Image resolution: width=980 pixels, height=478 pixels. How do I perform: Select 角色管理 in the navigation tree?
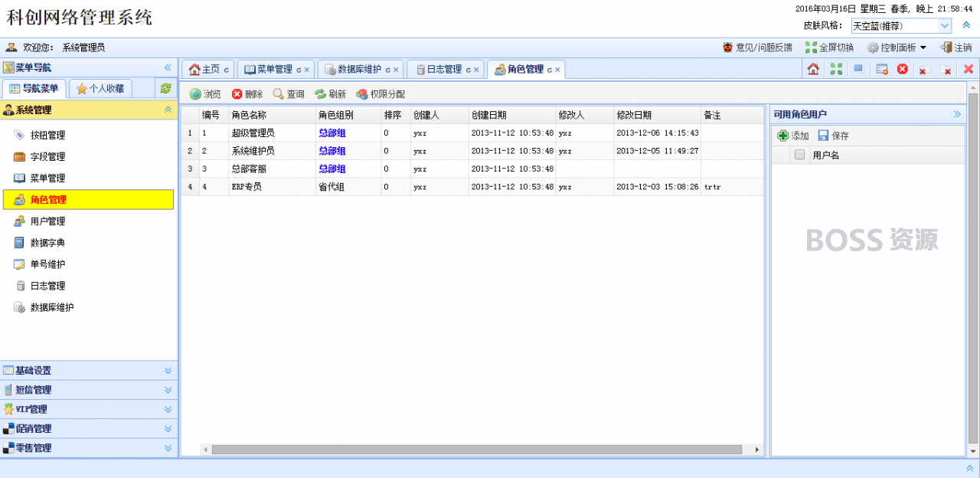click(x=89, y=200)
